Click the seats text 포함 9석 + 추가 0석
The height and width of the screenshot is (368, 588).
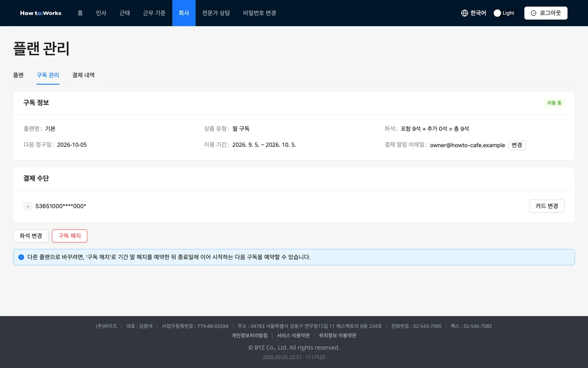click(x=424, y=129)
